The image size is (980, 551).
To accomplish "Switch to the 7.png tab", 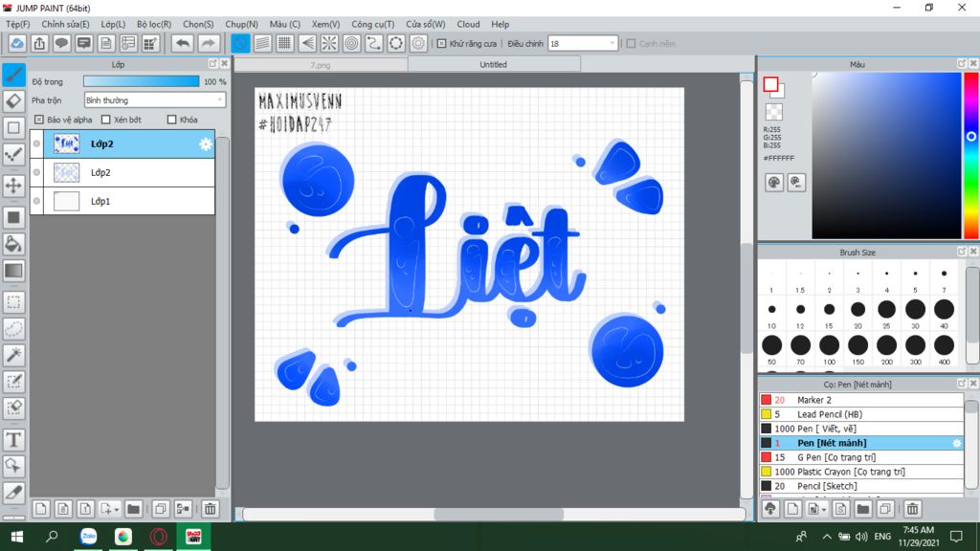I will (x=321, y=64).
